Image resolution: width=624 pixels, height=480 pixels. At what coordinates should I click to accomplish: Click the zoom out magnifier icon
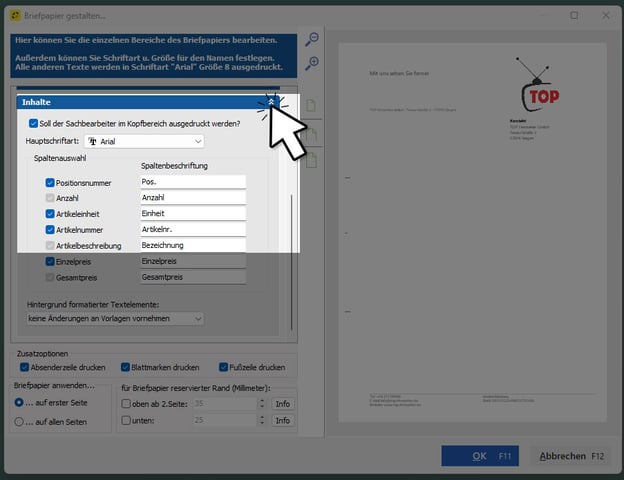click(x=312, y=40)
